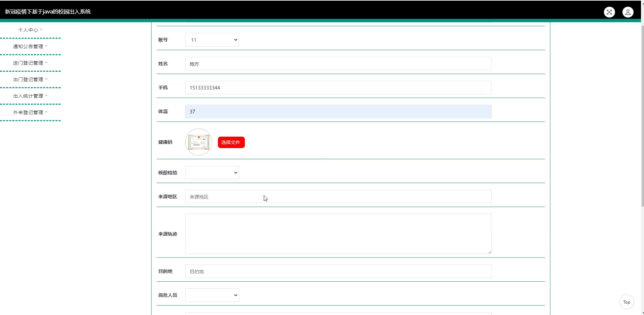Click the 健康码 field label
Image resolution: width=644 pixels, height=315 pixels.
pos(165,142)
